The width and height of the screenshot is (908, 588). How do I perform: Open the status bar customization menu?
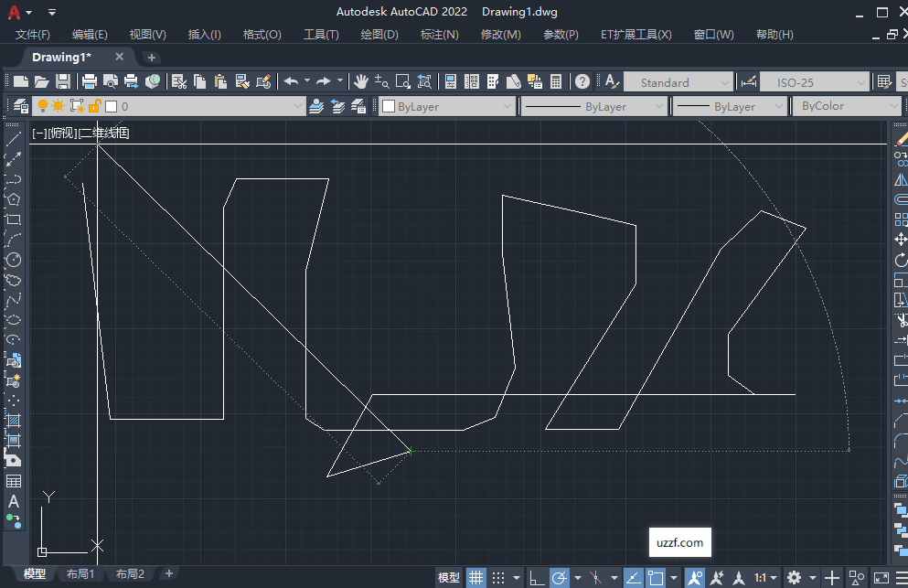901,577
